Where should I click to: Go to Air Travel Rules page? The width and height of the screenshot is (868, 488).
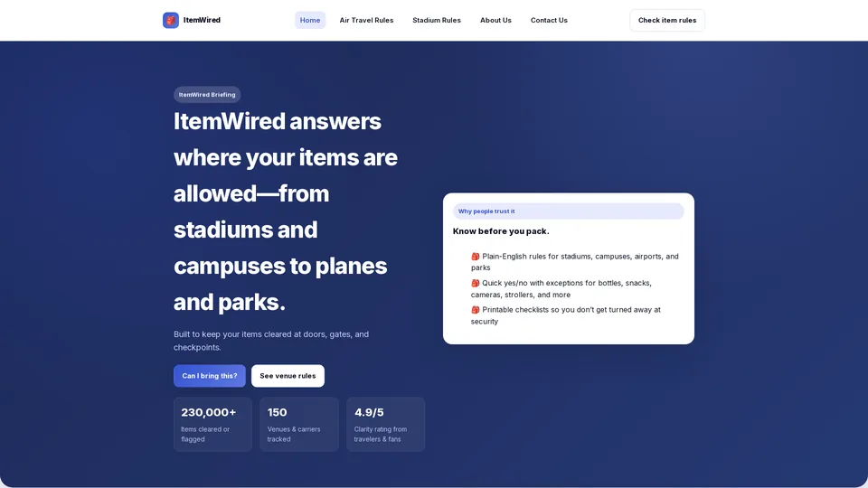pos(366,20)
